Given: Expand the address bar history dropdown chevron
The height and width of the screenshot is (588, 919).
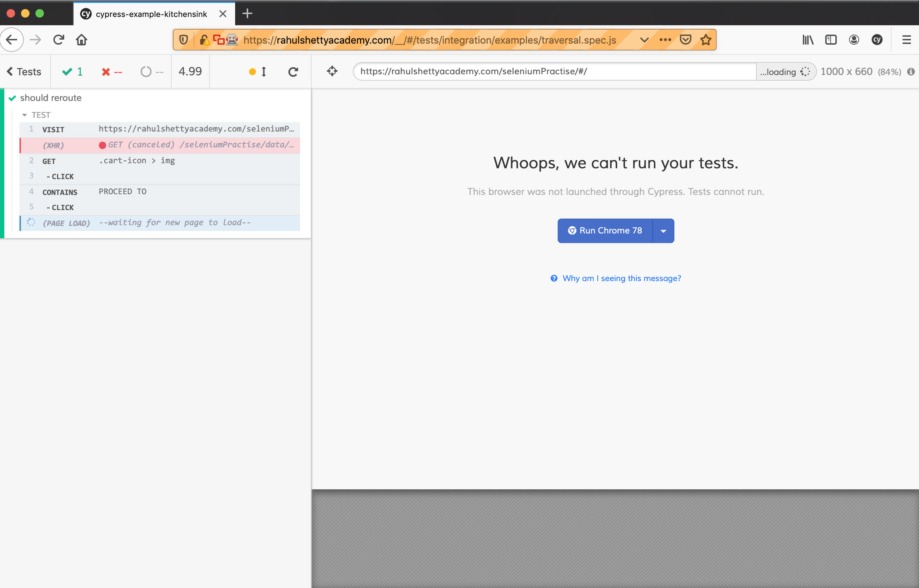Looking at the screenshot, I should [644, 40].
